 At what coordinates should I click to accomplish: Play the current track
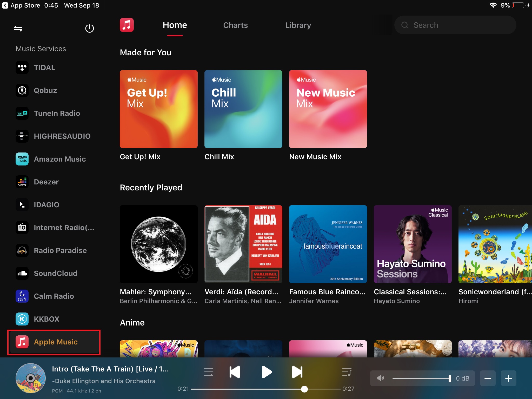click(267, 372)
